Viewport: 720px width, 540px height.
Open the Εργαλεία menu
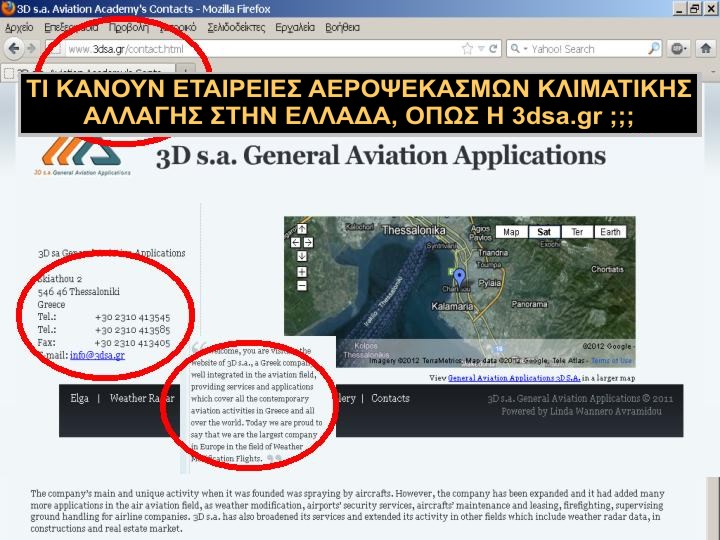tap(295, 28)
